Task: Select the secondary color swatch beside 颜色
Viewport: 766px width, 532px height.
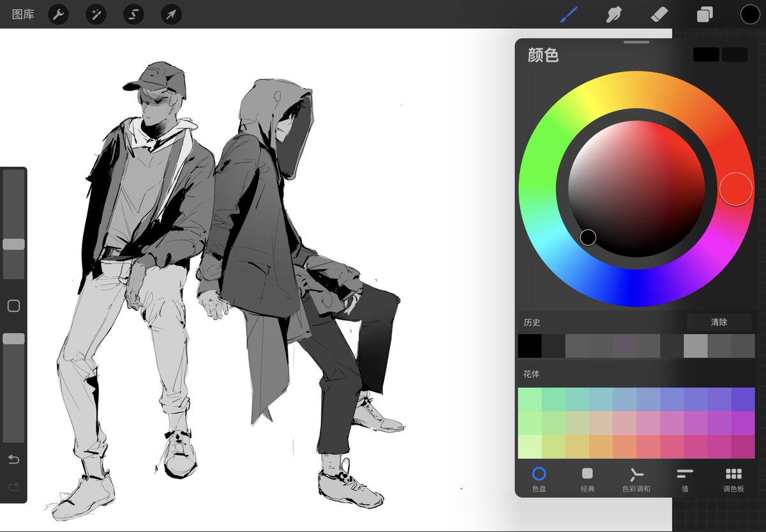Action: coord(735,55)
